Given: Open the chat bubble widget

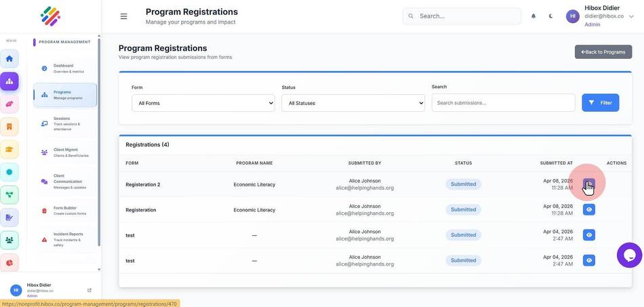Looking at the screenshot, I should tap(629, 255).
